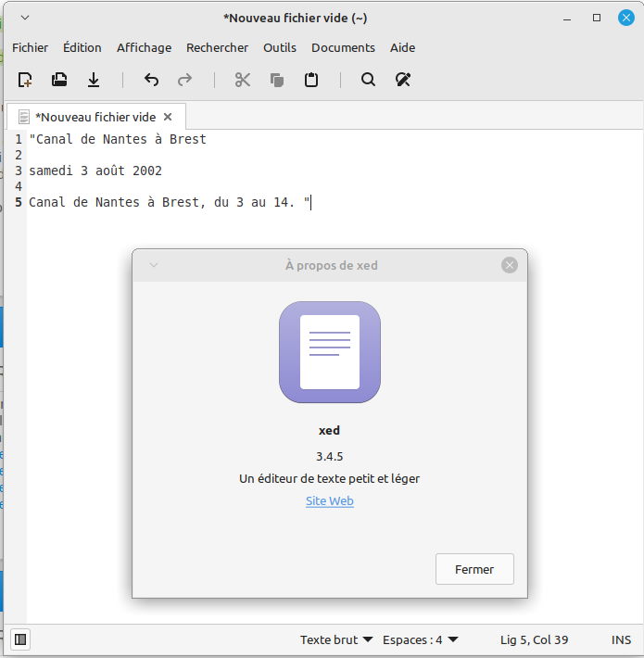Open the Édition menu
Viewport: 644px width, 658px height.
click(x=82, y=48)
